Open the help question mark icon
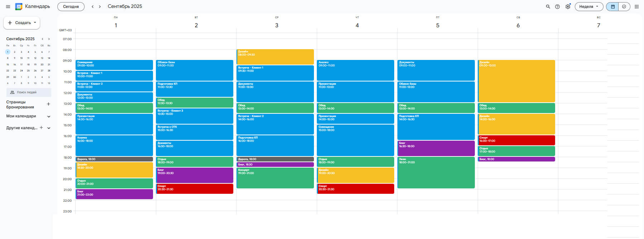 [557, 6]
